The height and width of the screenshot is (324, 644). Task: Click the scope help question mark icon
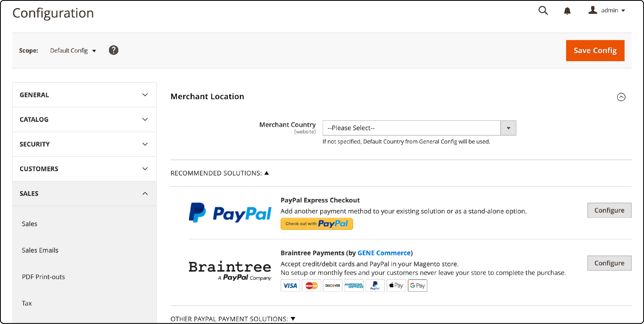[113, 50]
